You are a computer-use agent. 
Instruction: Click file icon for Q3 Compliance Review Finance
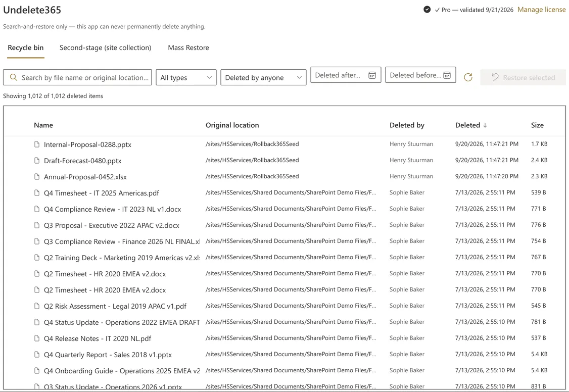[x=37, y=241]
